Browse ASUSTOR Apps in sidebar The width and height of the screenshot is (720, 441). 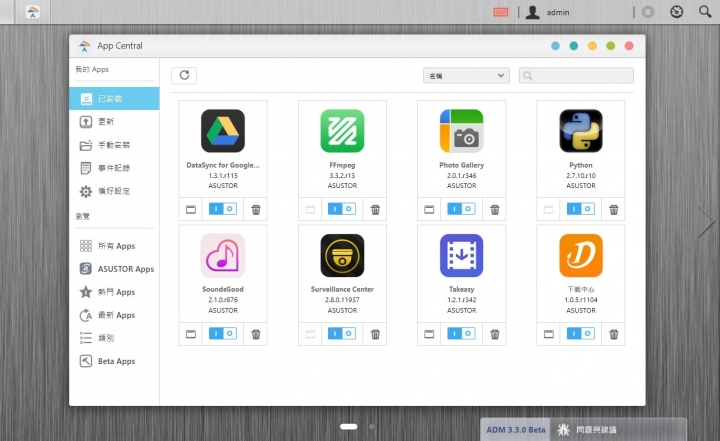[x=114, y=269]
